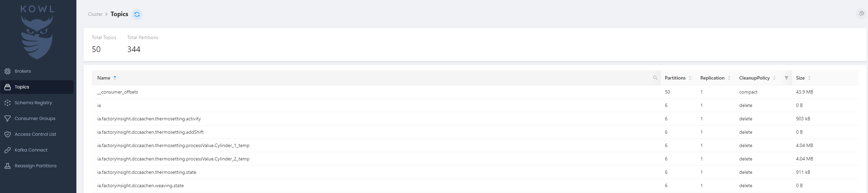Open the __consumer_offsets topic

pyautogui.click(x=117, y=92)
